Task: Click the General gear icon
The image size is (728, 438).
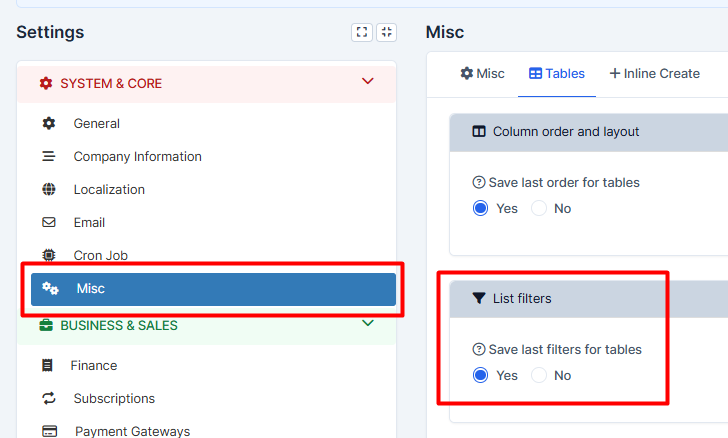Action: tap(49, 123)
